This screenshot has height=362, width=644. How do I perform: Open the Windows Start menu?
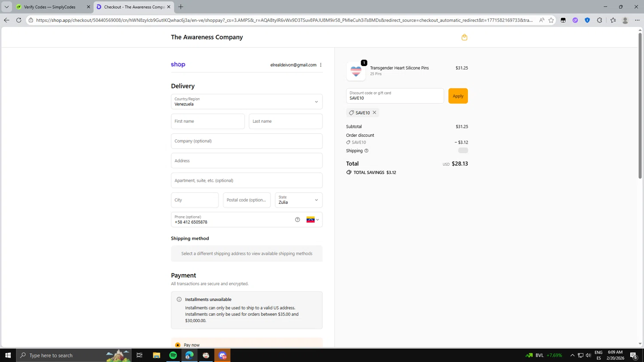tap(8, 355)
